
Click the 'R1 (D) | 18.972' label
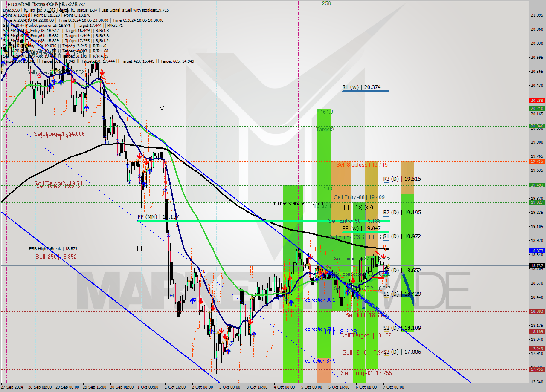point(402,236)
